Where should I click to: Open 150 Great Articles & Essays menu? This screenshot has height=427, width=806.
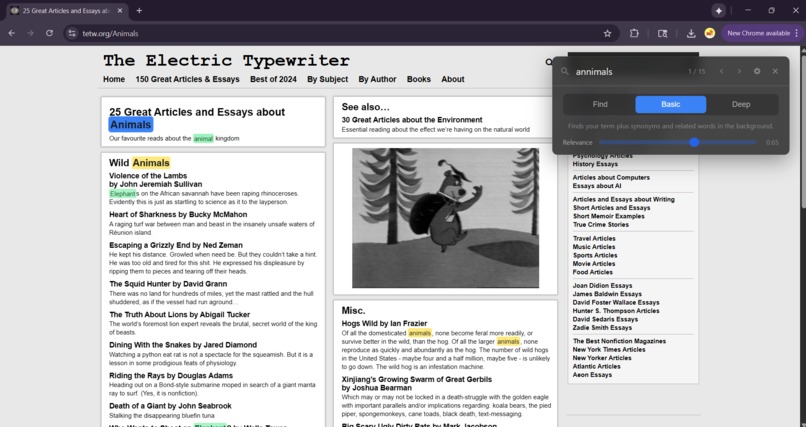point(187,79)
